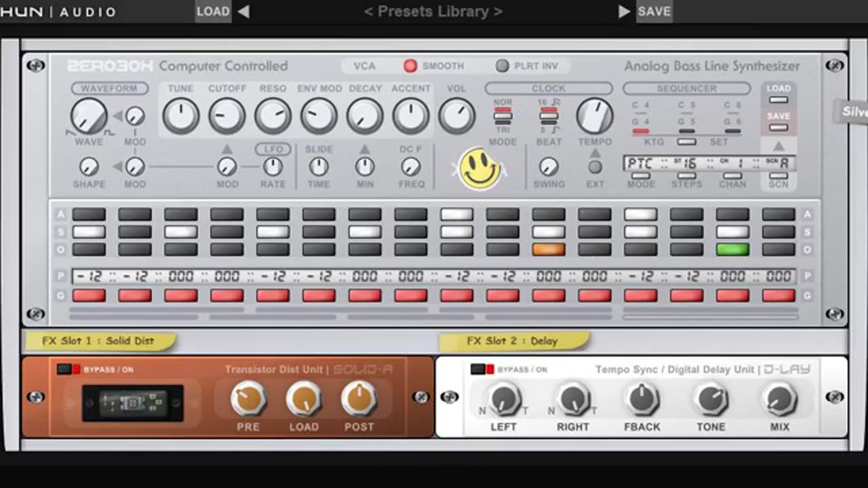Click the ACCENT knob
The height and width of the screenshot is (488, 868).
click(410, 116)
